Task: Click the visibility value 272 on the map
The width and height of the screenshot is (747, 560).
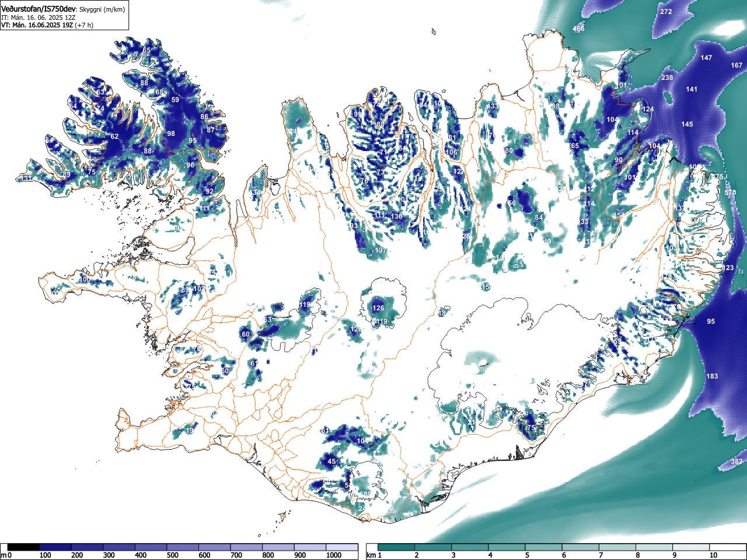Action: 666,12
